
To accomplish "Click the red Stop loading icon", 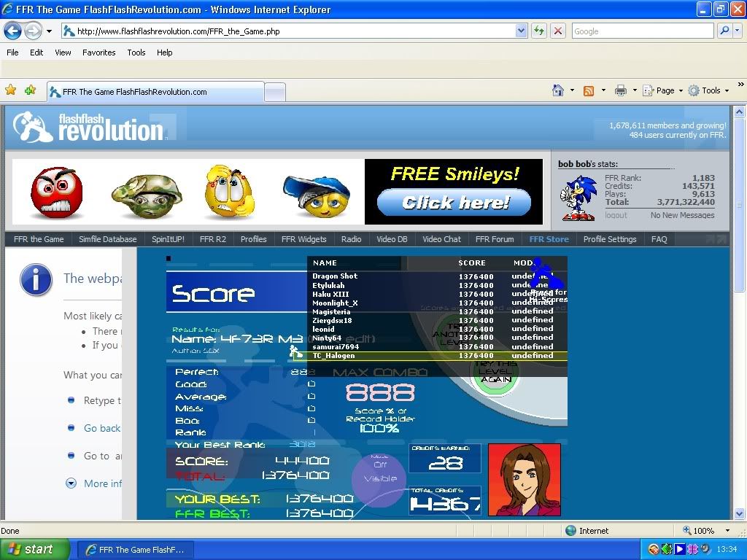I will point(558,31).
